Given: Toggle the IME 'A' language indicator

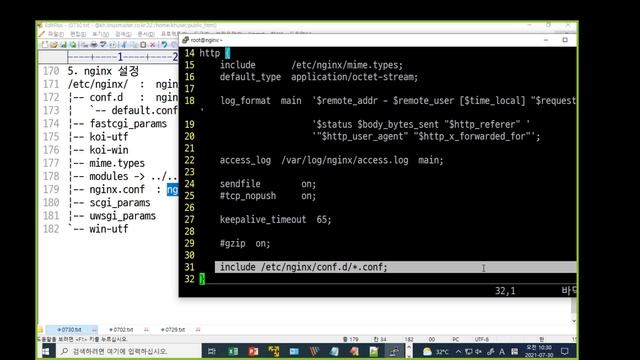Looking at the screenshot, I should (502, 351).
